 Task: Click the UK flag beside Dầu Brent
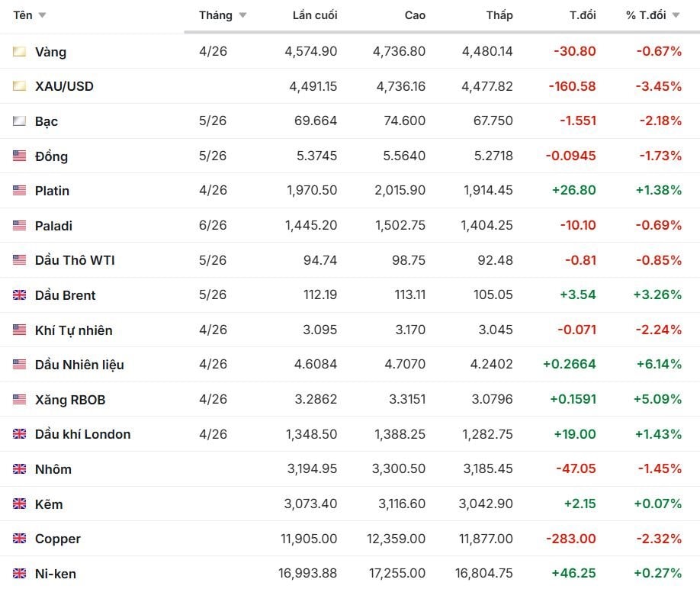(x=19, y=295)
